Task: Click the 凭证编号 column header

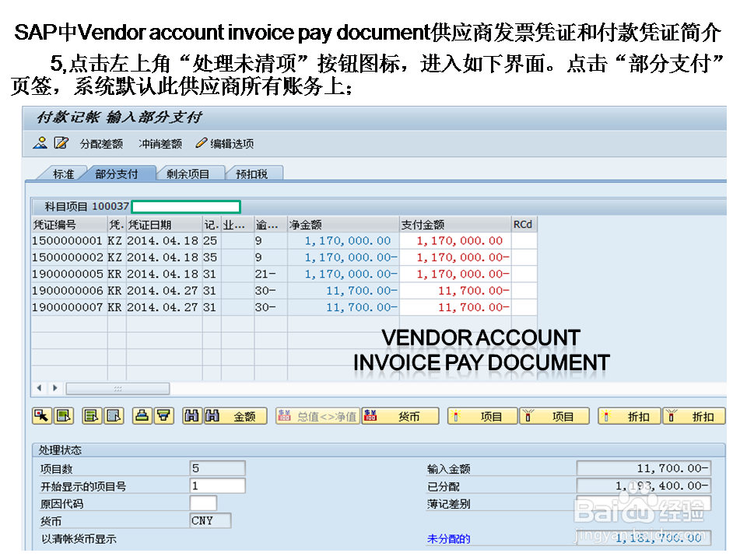Action: 69,224
